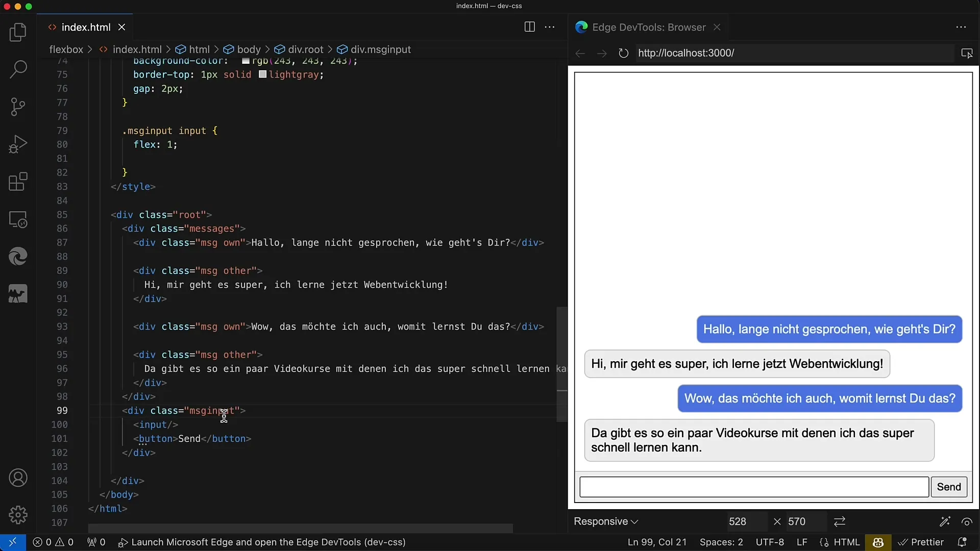Click the ports forwarded indicator showing 0
The width and height of the screenshot is (980, 551).
[96, 542]
